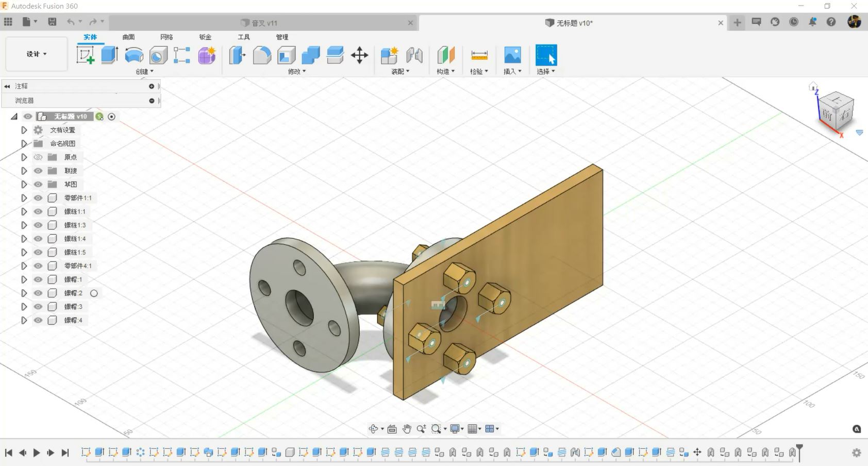Viewport: 868px width, 466px height.
Task: Toggle visibility of 零部件4:1
Action: click(x=38, y=266)
